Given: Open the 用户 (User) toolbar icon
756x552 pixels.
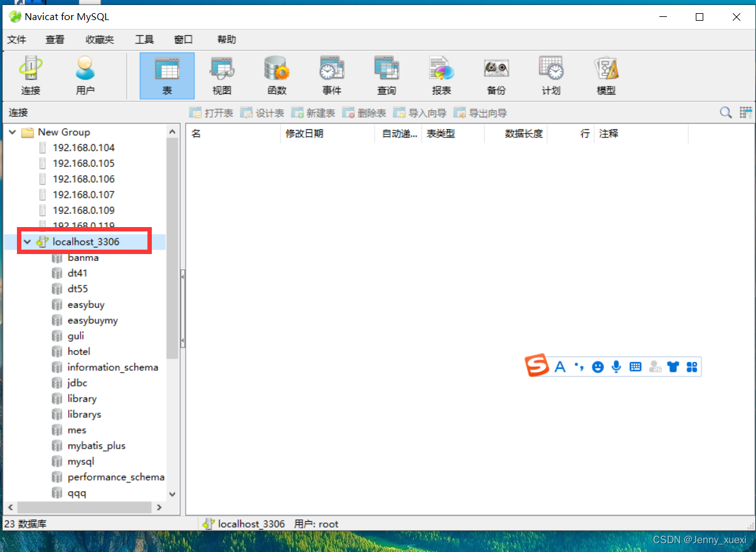Looking at the screenshot, I should [85, 76].
